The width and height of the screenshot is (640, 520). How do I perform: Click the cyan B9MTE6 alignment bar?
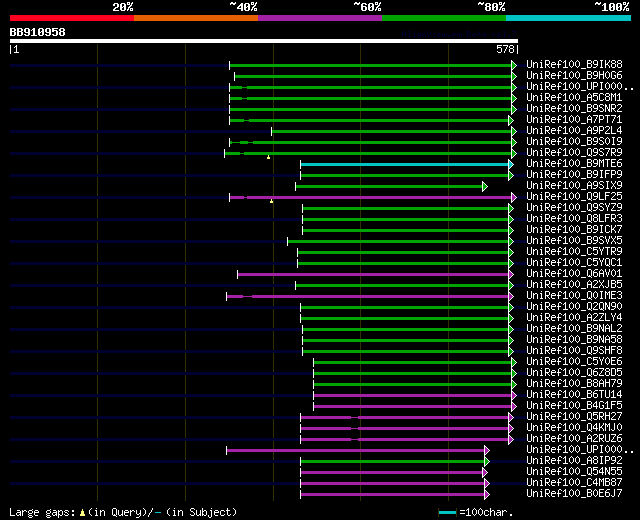click(x=404, y=164)
